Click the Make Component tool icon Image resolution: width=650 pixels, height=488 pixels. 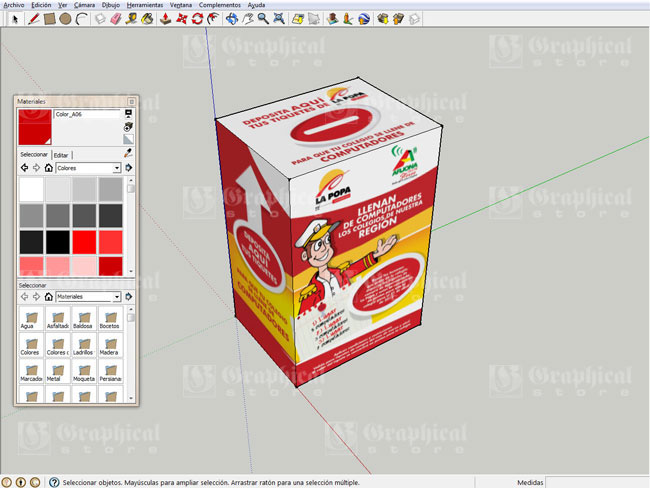100,19
